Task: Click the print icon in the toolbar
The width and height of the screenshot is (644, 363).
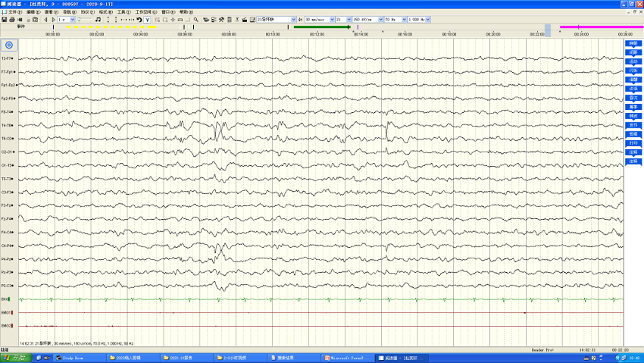Action: pyautogui.click(x=12, y=20)
